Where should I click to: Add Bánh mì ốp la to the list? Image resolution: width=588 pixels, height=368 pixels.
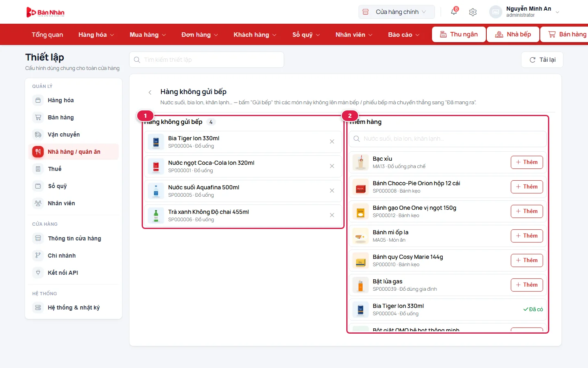(x=527, y=236)
